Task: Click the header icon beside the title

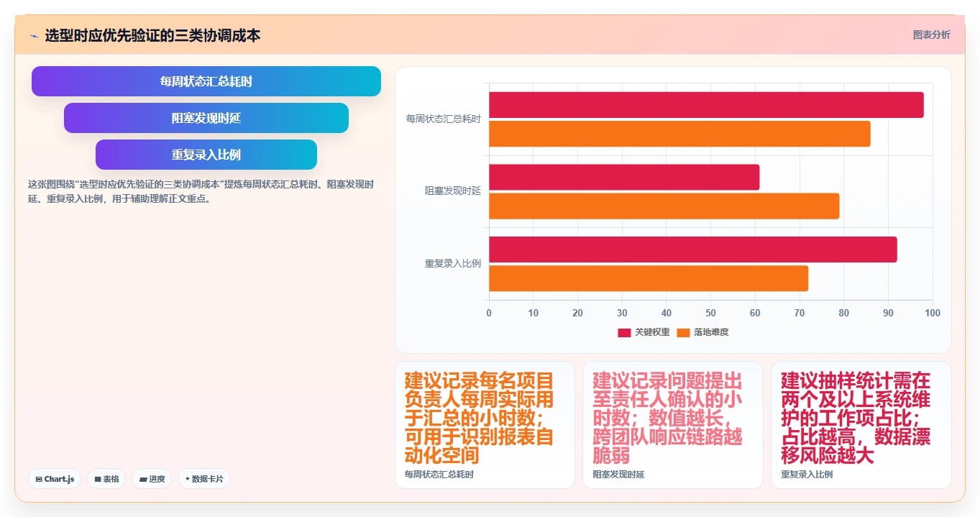Action: point(34,35)
